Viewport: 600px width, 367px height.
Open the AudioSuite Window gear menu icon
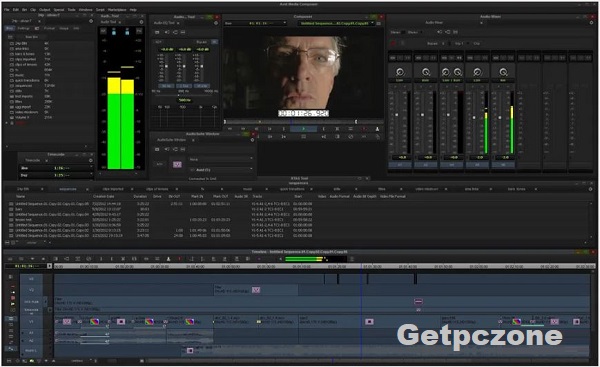(252, 140)
